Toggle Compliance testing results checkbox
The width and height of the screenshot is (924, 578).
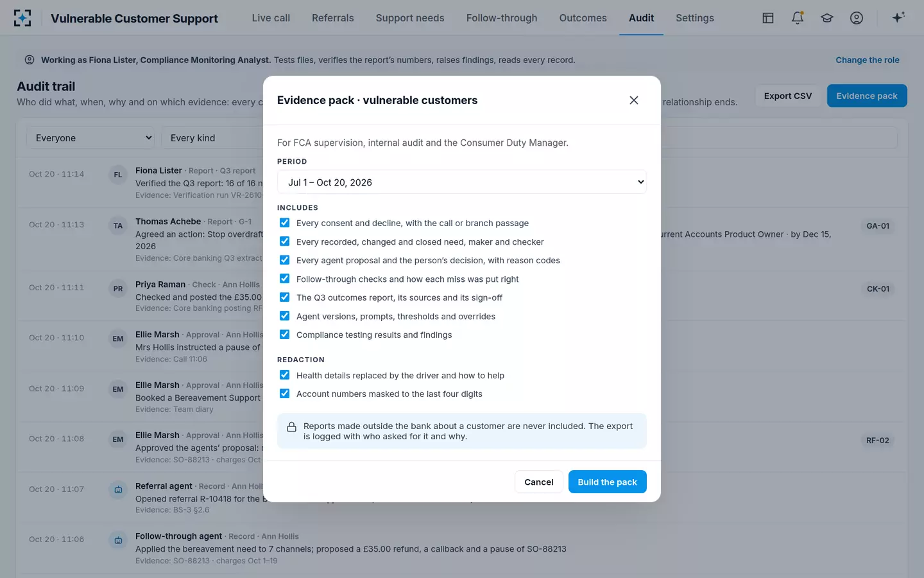(x=284, y=335)
